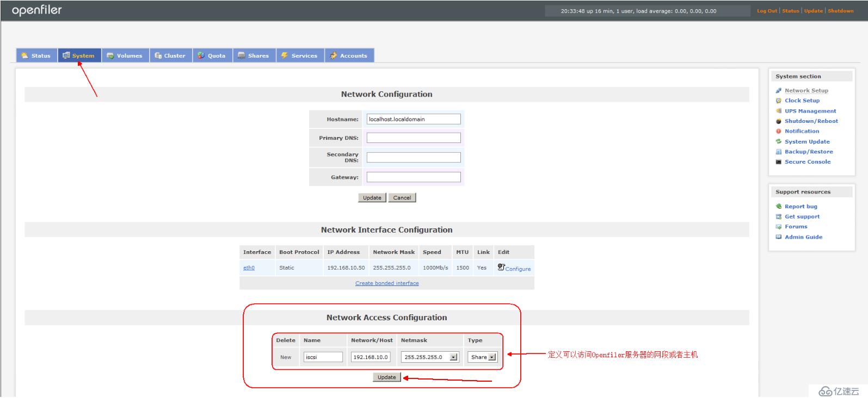Open Forums link

coord(796,227)
